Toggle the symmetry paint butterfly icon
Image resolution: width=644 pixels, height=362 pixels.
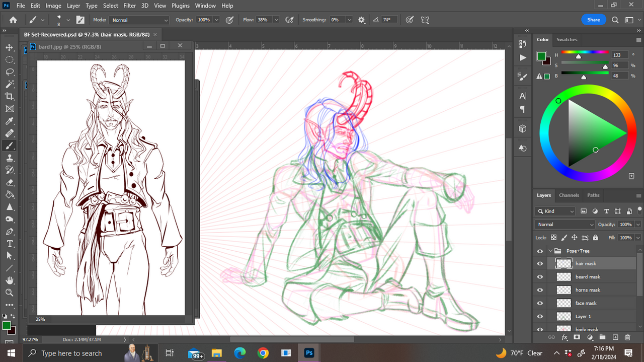tap(425, 20)
